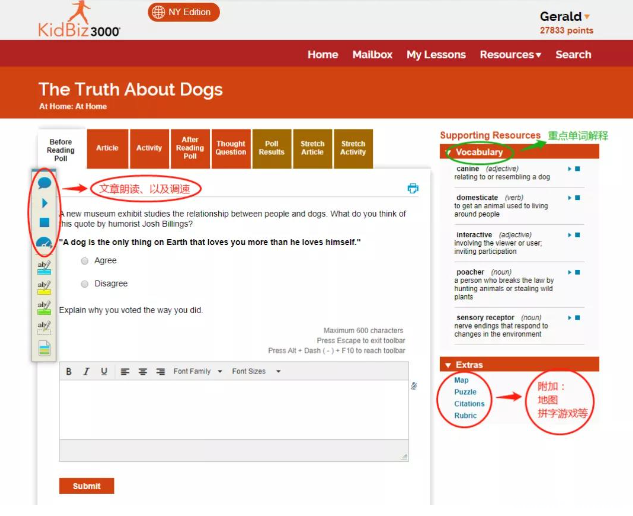Click the Submit button
The width and height of the screenshot is (633, 516).
point(86,486)
